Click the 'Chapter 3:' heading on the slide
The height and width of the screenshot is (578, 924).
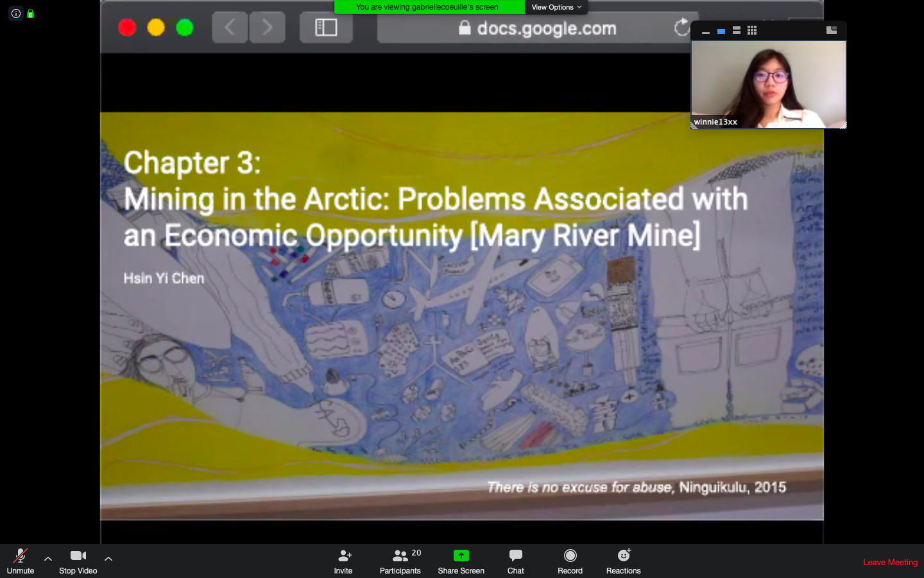point(193,162)
